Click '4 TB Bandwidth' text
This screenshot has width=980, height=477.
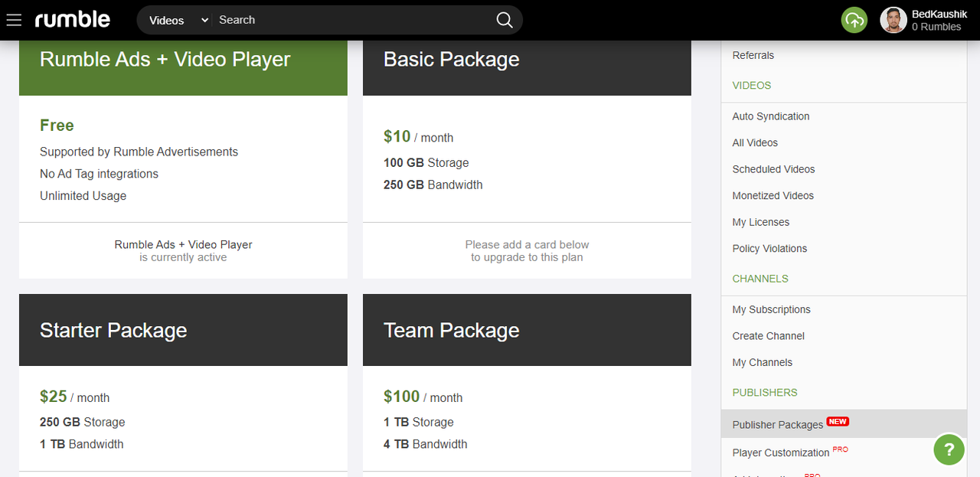[x=425, y=444]
